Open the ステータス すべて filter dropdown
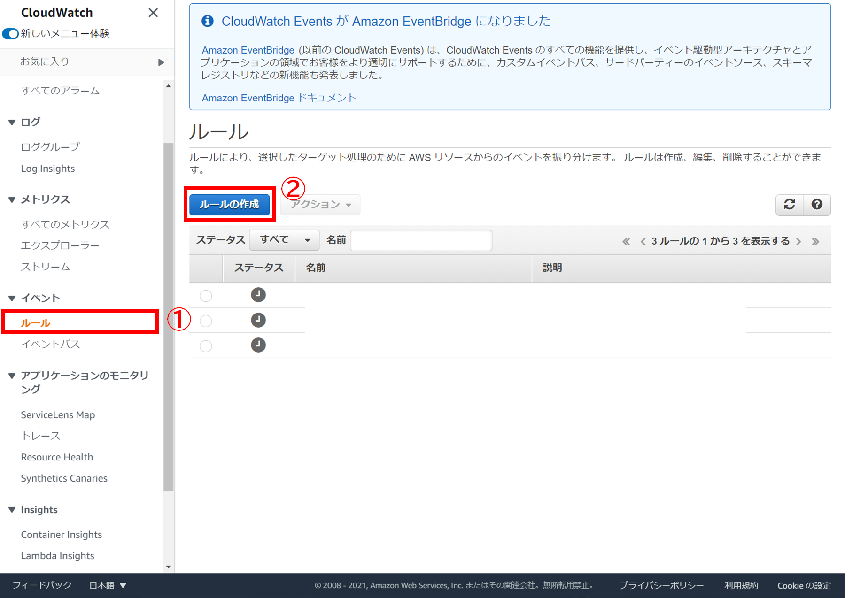 click(x=284, y=240)
